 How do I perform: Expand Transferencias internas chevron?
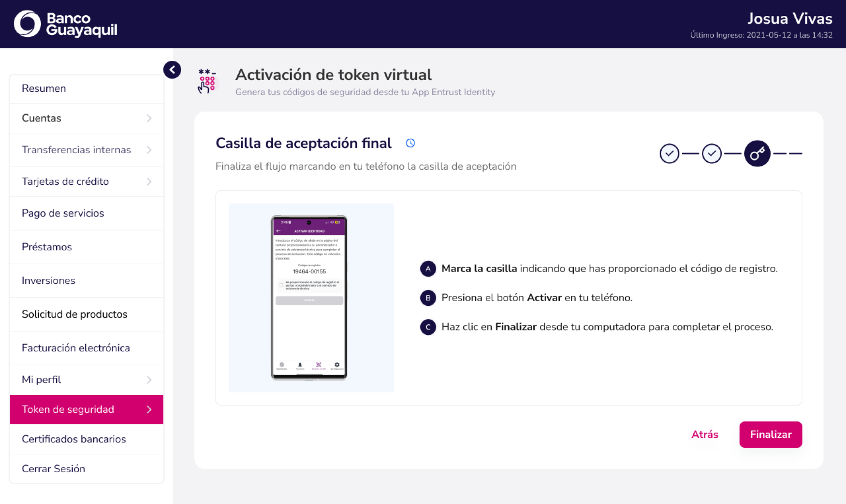click(149, 150)
